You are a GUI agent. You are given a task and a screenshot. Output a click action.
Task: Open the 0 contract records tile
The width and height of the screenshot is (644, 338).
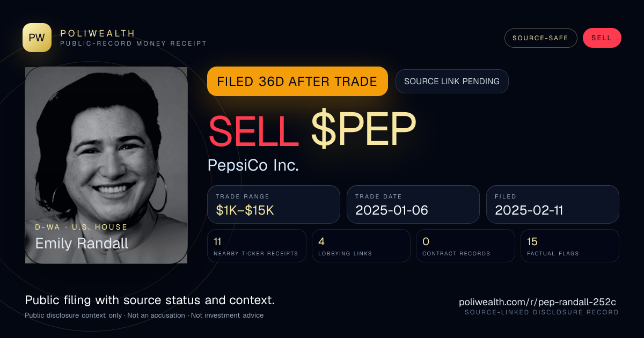(465, 246)
